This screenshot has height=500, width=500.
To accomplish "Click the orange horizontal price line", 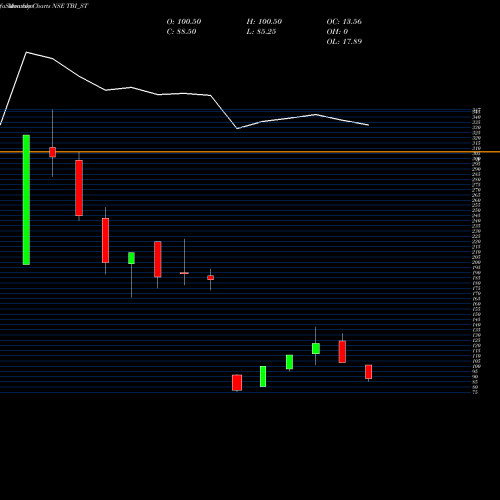I will (x=250, y=152).
